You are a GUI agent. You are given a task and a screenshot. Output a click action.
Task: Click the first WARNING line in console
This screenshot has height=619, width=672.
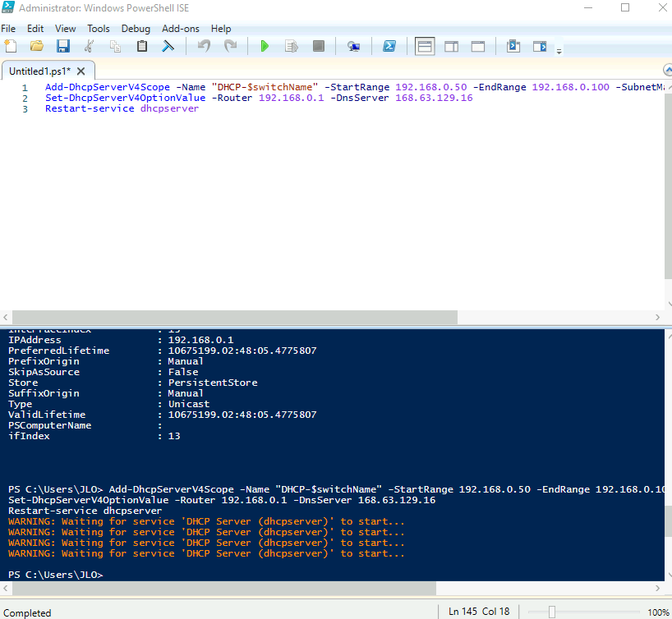(x=206, y=521)
